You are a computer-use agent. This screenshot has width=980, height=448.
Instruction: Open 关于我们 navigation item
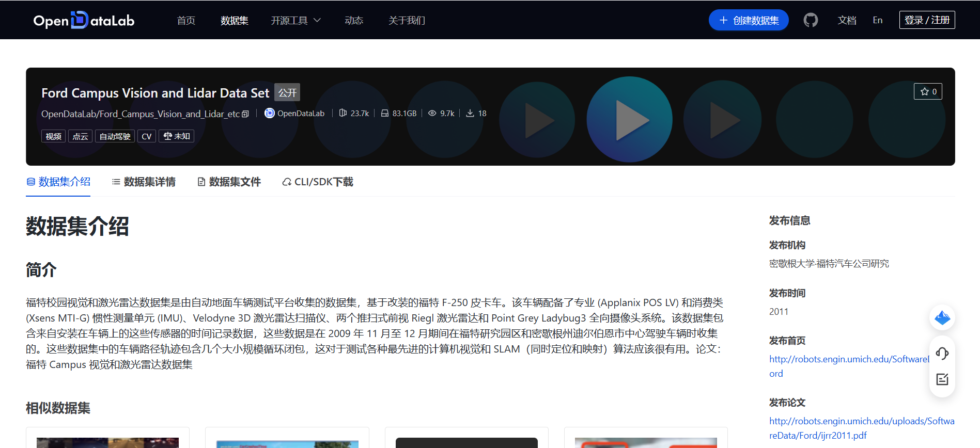(407, 20)
